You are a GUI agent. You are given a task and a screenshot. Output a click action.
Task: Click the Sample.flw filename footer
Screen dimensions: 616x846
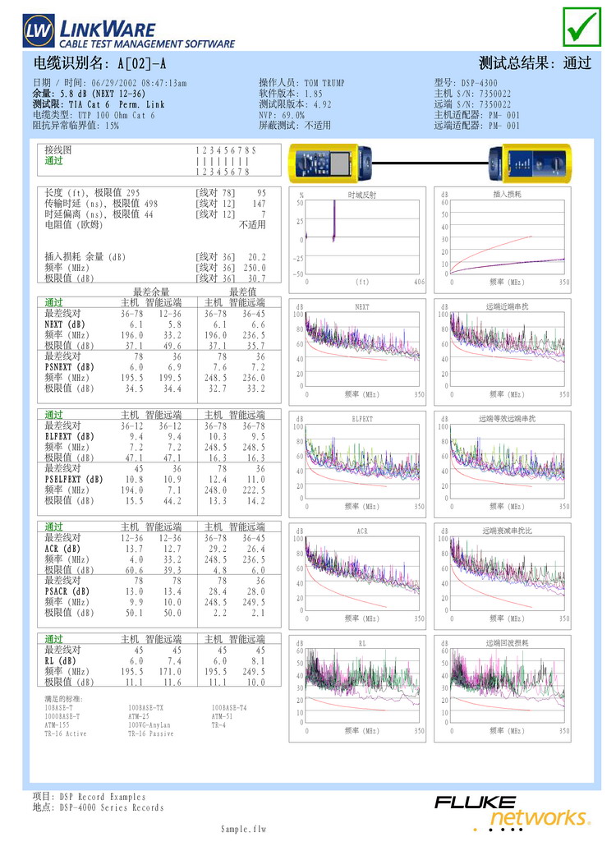(x=243, y=830)
